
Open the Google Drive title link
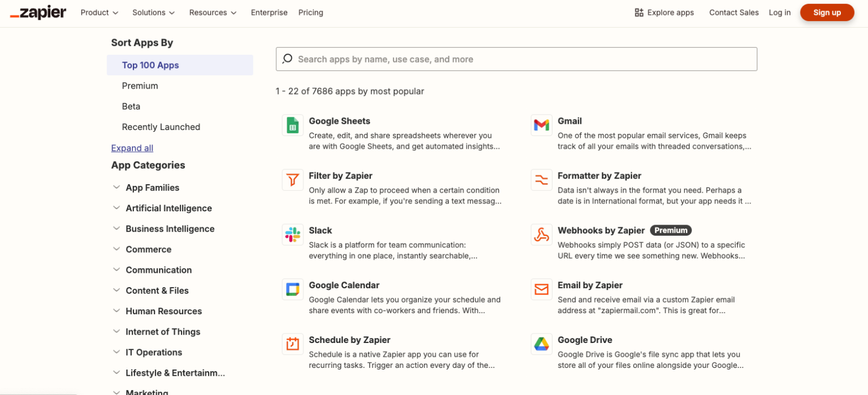point(585,340)
